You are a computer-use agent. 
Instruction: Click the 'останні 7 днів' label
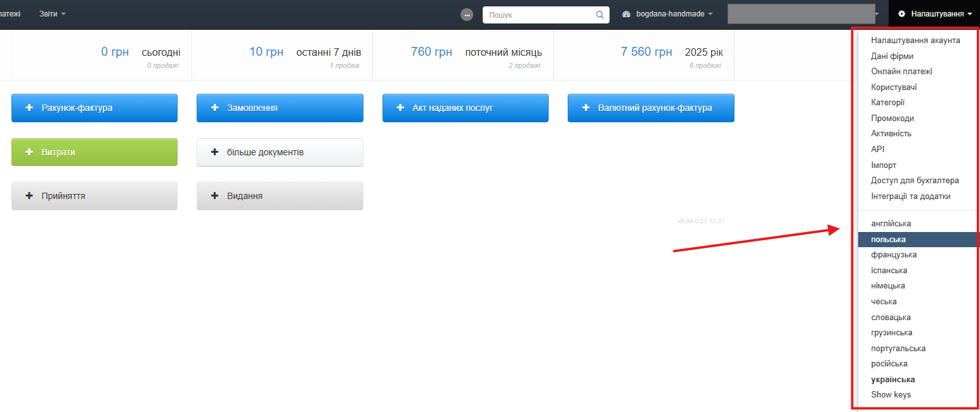[329, 53]
